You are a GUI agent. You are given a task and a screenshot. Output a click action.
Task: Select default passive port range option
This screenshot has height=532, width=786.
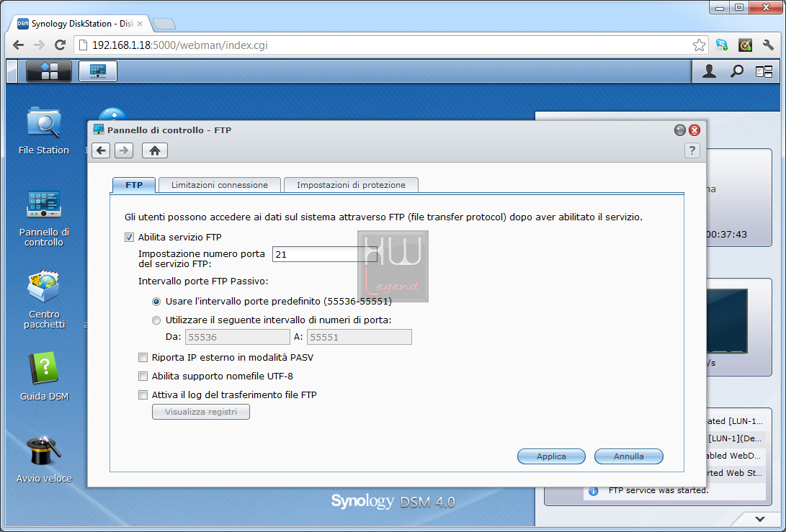(156, 302)
